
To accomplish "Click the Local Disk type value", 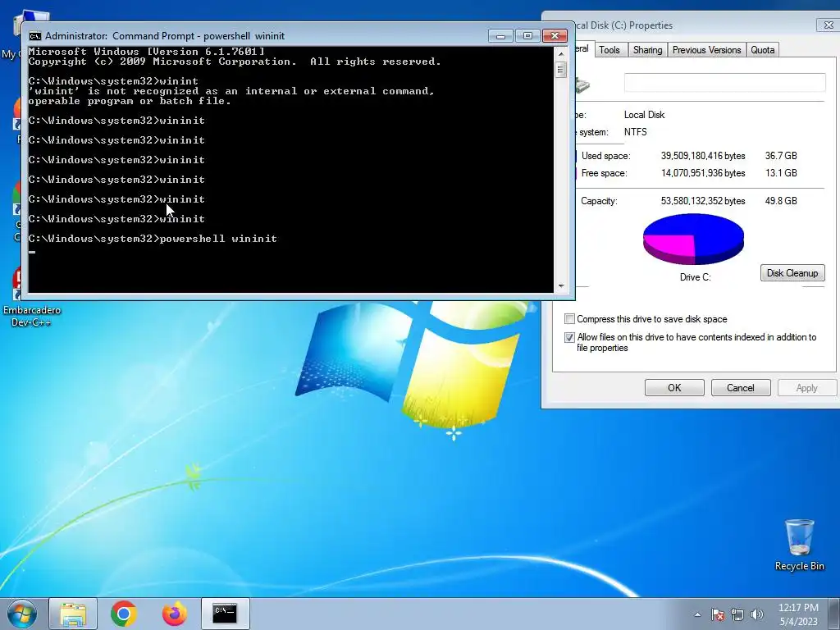I will tap(644, 115).
